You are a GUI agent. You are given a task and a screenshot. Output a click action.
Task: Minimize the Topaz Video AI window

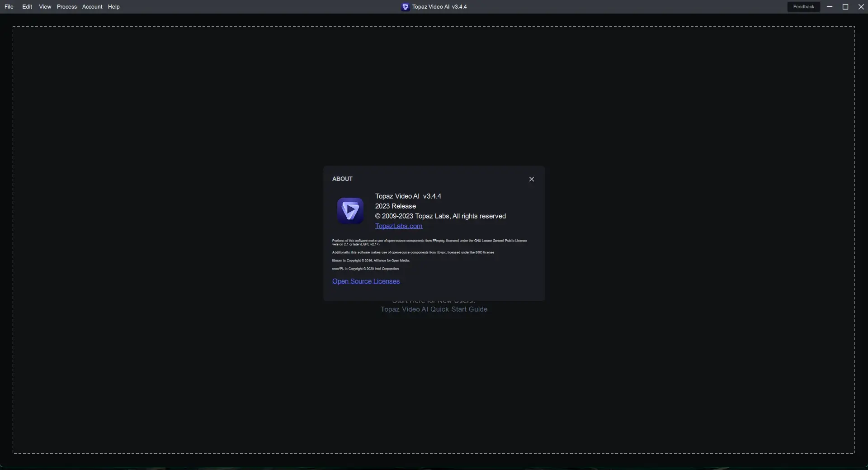tap(830, 7)
